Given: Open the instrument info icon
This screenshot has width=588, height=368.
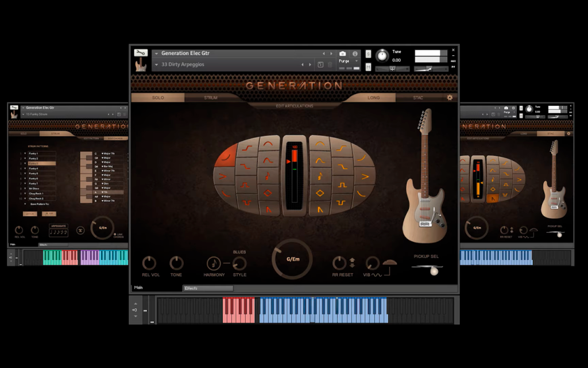Looking at the screenshot, I should 355,53.
